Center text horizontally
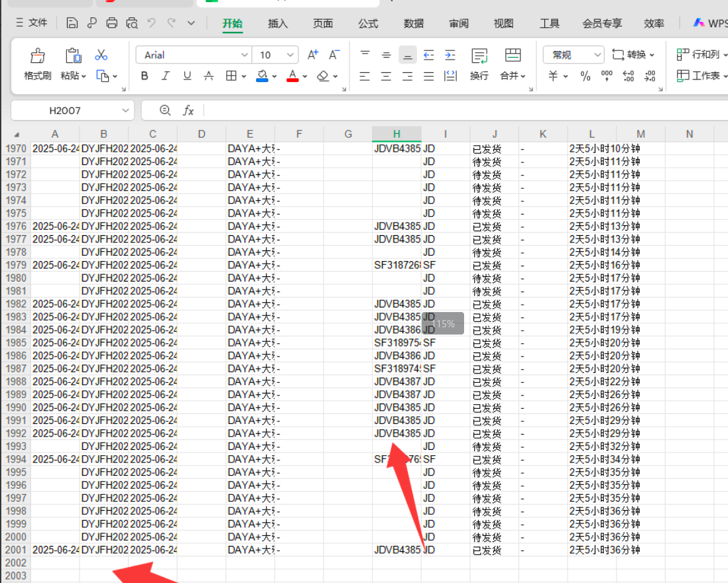The height and width of the screenshot is (583, 728). tap(387, 76)
